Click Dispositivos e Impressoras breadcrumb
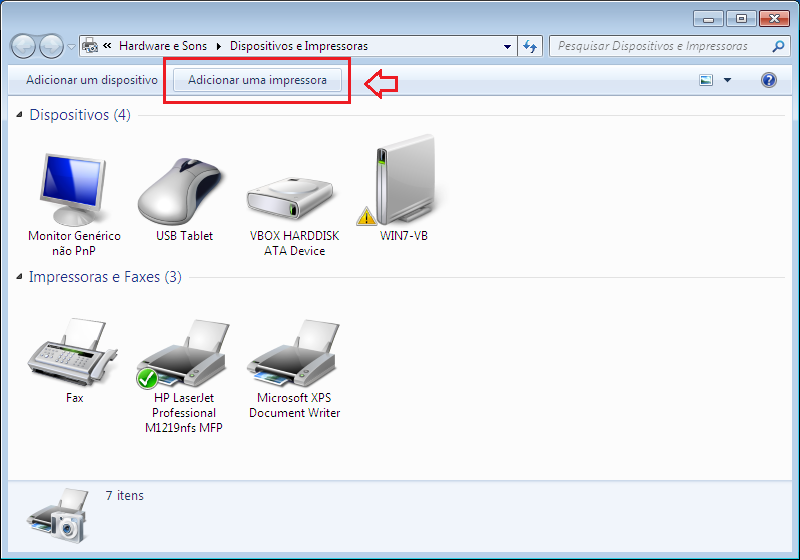 coord(298,46)
